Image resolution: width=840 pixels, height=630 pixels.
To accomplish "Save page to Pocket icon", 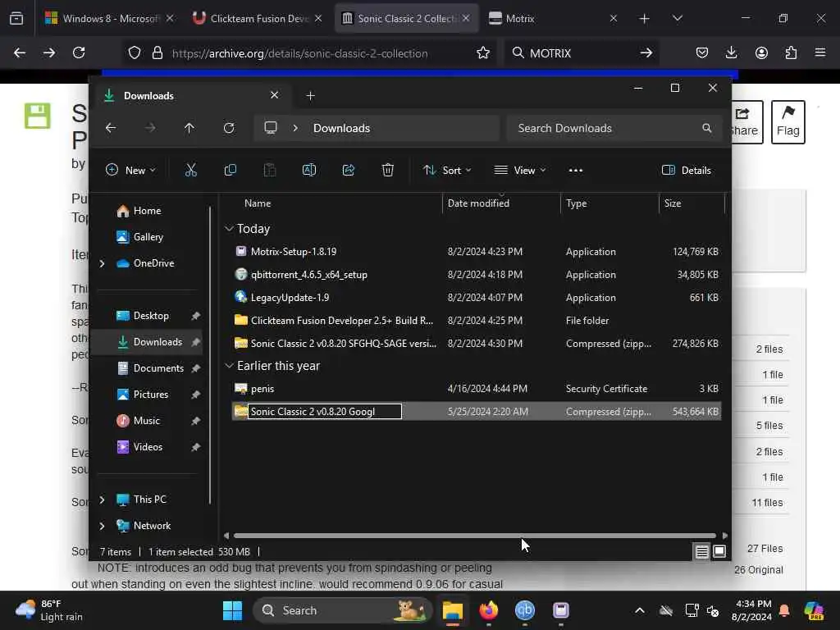I will [702, 52].
